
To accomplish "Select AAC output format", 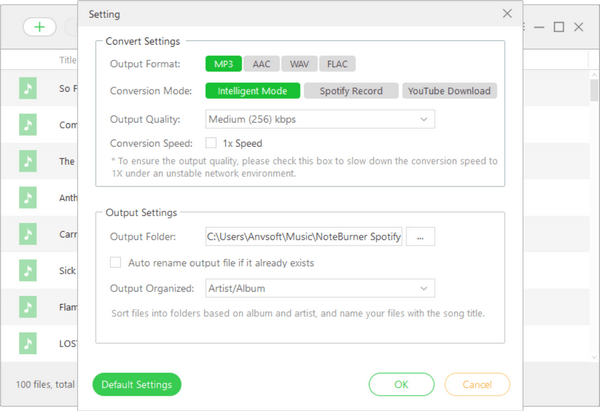I will (261, 64).
